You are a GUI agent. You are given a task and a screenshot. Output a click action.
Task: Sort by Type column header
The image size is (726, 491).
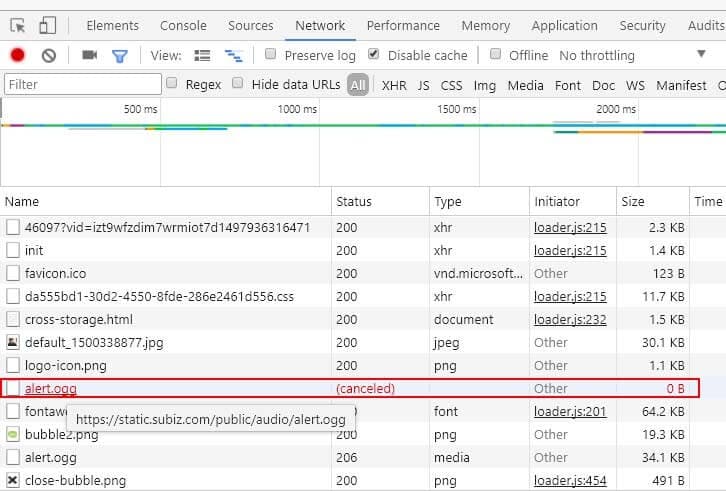(x=479, y=201)
